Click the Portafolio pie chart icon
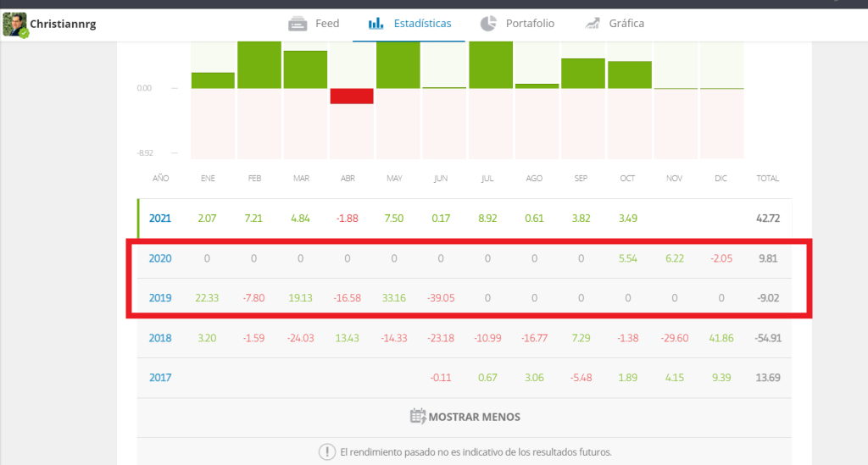The width and height of the screenshot is (868, 465). 488,24
